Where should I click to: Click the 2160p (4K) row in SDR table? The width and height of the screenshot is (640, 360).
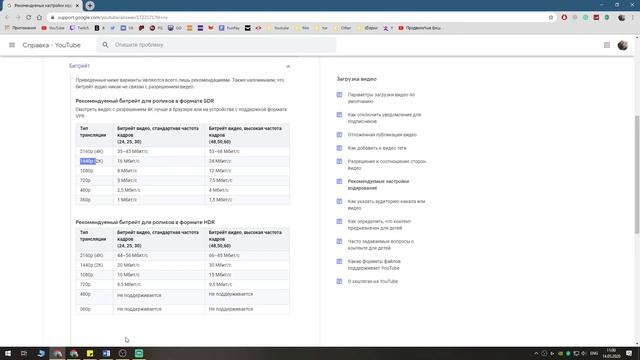point(182,151)
